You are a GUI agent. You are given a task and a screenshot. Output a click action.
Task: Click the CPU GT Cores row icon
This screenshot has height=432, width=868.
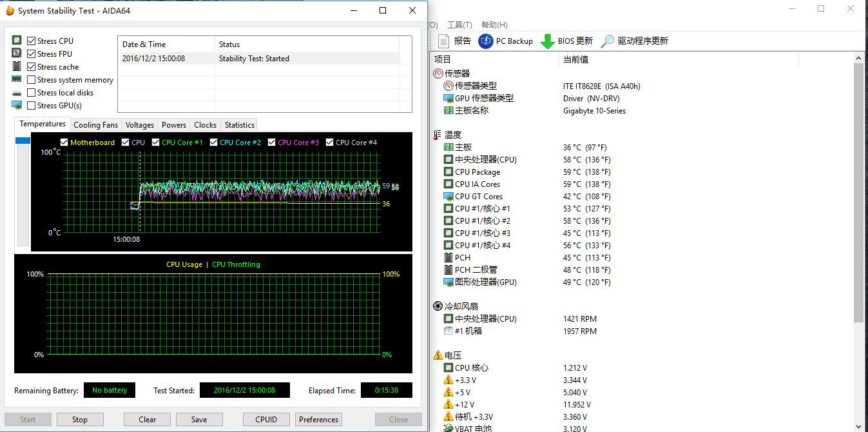pyautogui.click(x=449, y=196)
